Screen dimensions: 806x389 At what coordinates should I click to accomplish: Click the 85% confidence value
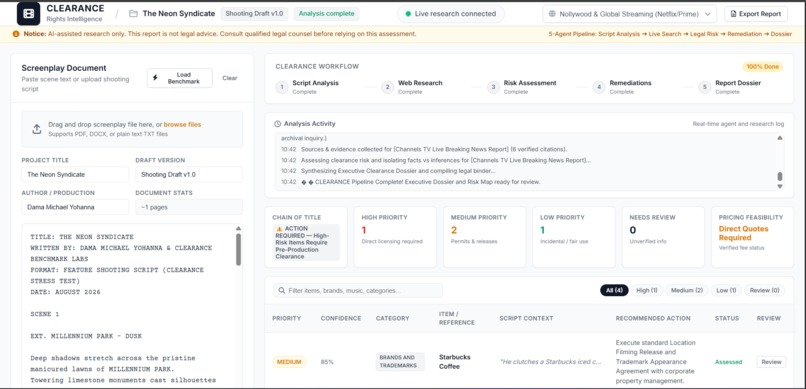pos(327,362)
